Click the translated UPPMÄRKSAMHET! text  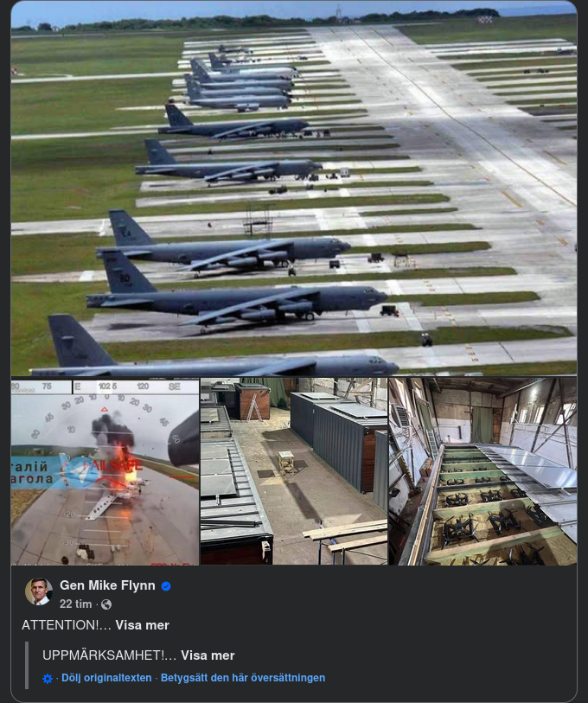tap(109, 655)
